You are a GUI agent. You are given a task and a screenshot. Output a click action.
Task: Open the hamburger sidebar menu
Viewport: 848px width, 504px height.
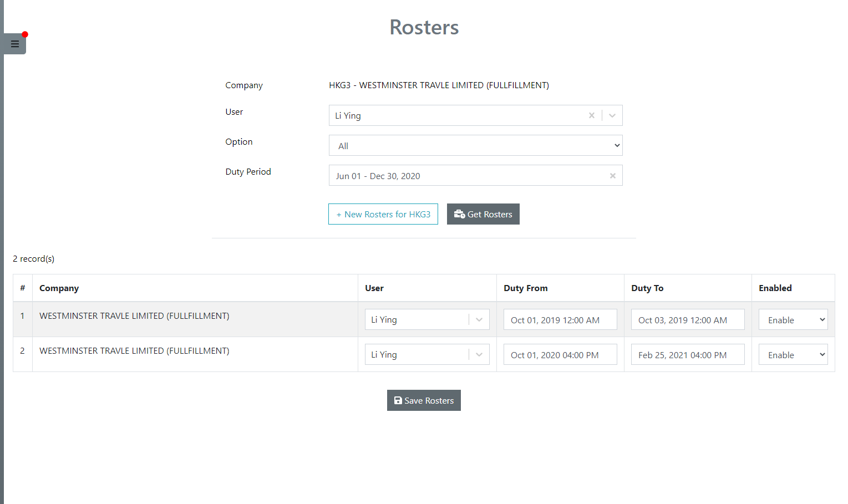pyautogui.click(x=15, y=44)
